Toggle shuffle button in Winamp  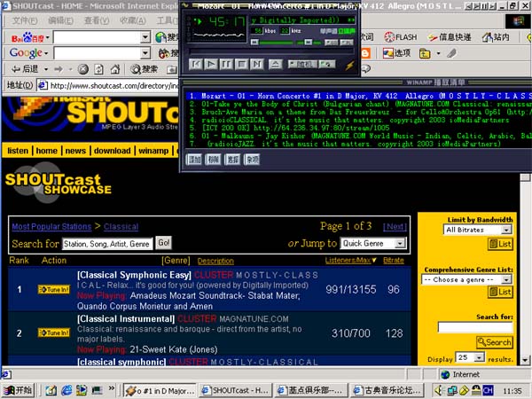pos(302,64)
